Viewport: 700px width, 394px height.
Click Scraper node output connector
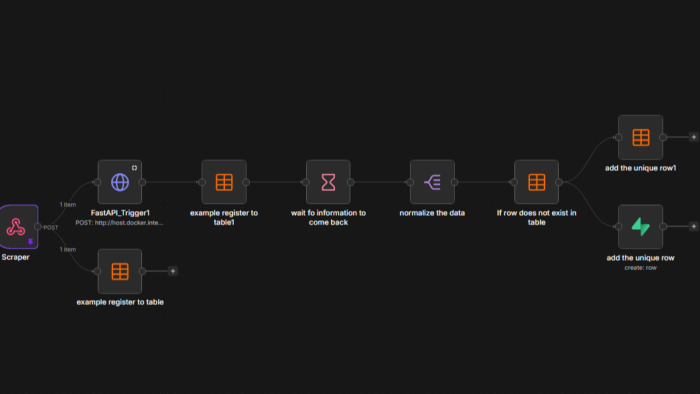38,227
